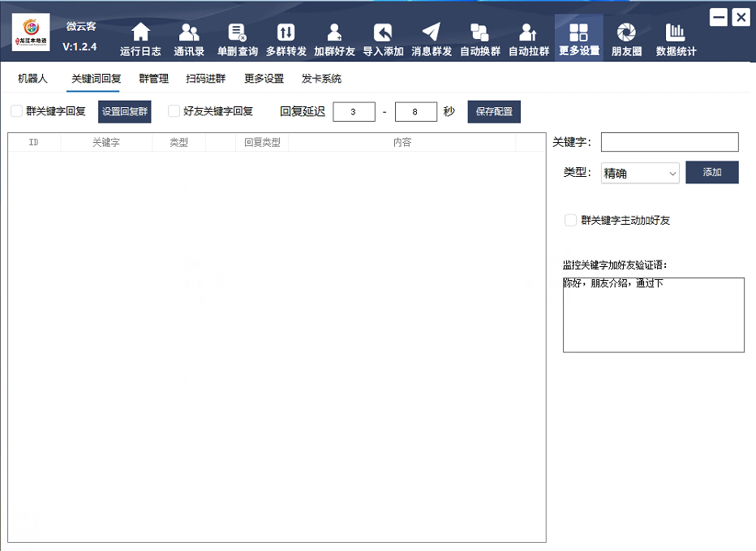The width and height of the screenshot is (756, 551).
Task: Switch to the 群管理 tab
Action: (155, 79)
